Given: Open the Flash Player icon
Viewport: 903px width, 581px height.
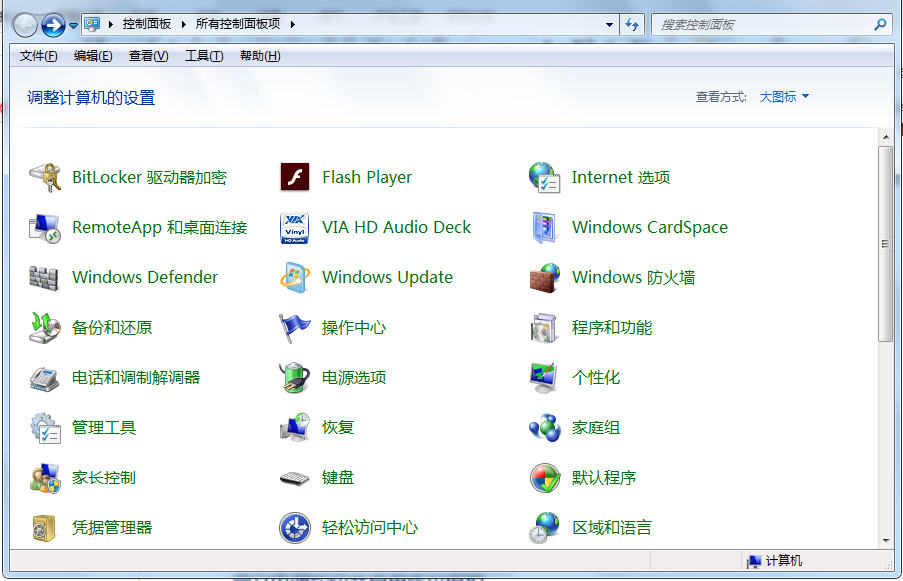Looking at the screenshot, I should coord(295,177).
